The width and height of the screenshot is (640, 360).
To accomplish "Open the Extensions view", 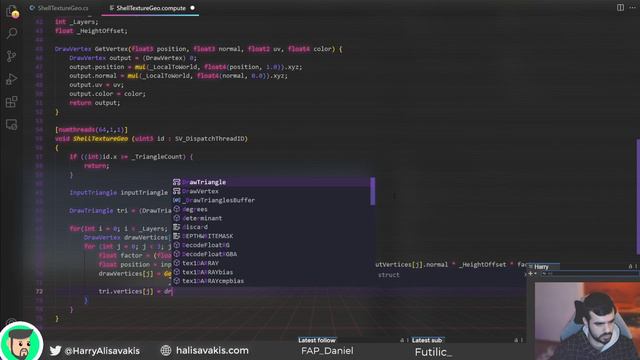I will click(12, 102).
